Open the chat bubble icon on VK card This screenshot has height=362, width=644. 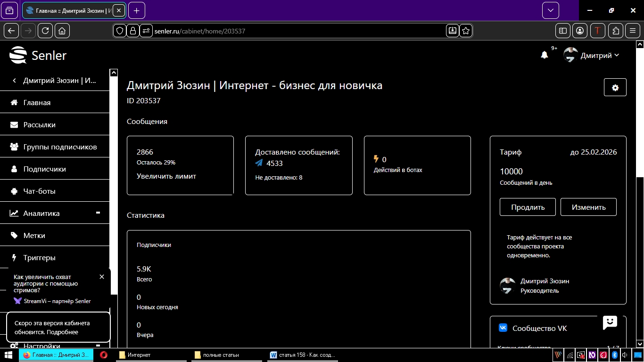pyautogui.click(x=610, y=322)
